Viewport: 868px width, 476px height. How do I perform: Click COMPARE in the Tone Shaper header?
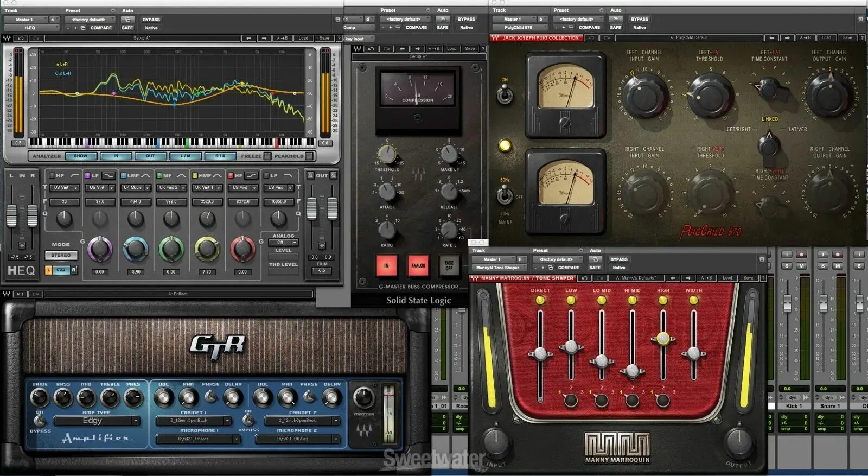[x=569, y=268]
